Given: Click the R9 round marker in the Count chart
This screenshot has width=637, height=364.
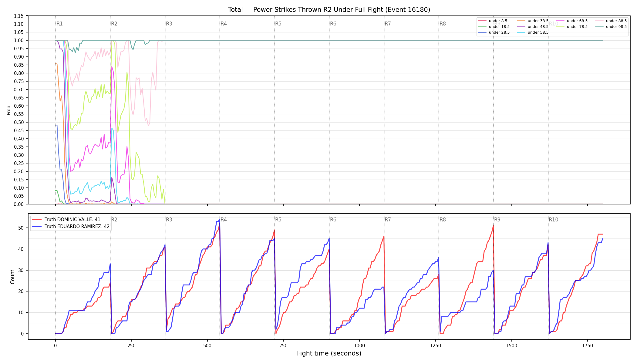Looking at the screenshot, I should pyautogui.click(x=497, y=220).
